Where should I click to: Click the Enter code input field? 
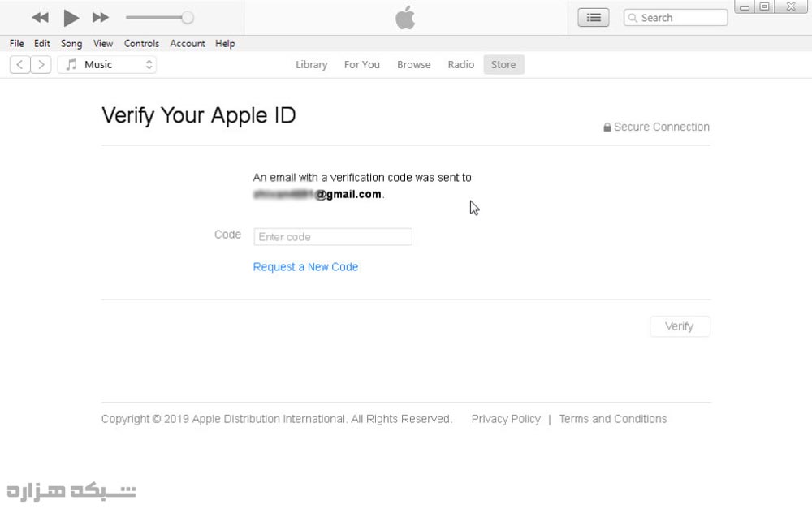(333, 236)
